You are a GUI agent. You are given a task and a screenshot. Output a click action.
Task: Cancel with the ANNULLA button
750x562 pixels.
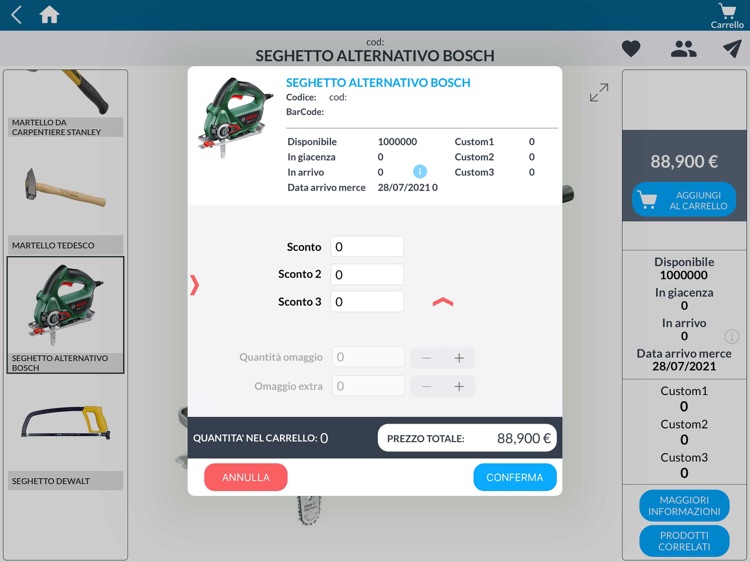(246, 477)
